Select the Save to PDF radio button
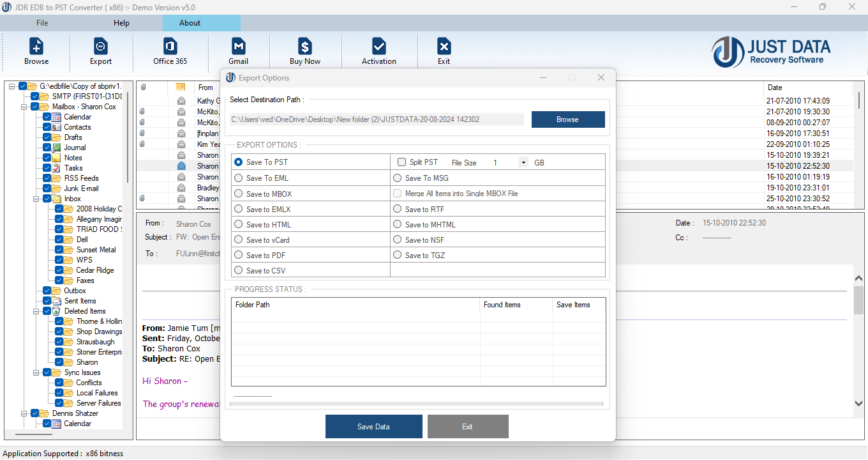The height and width of the screenshot is (460, 868). (x=239, y=255)
